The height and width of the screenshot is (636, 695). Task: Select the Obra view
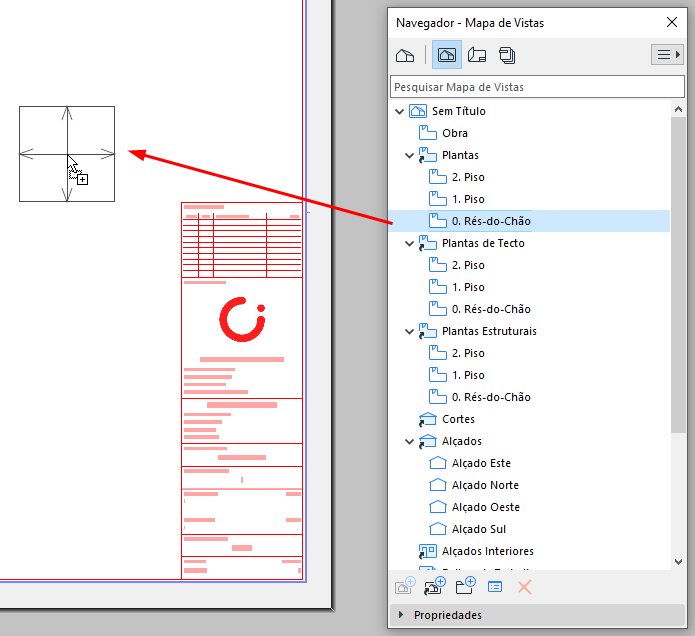[455, 133]
